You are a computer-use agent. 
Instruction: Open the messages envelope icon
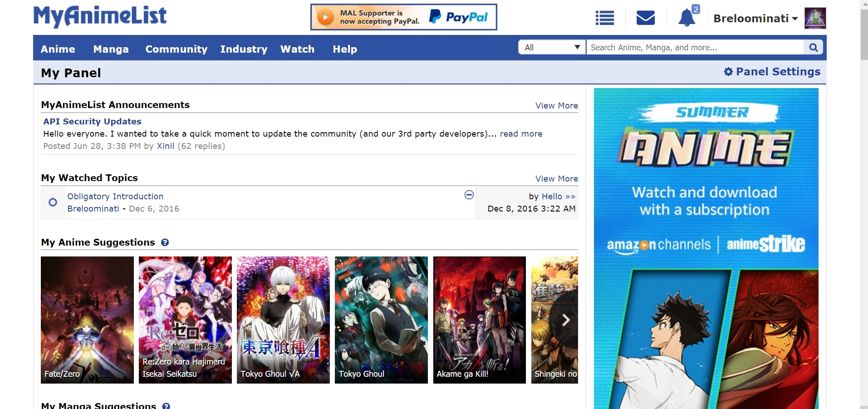click(645, 18)
